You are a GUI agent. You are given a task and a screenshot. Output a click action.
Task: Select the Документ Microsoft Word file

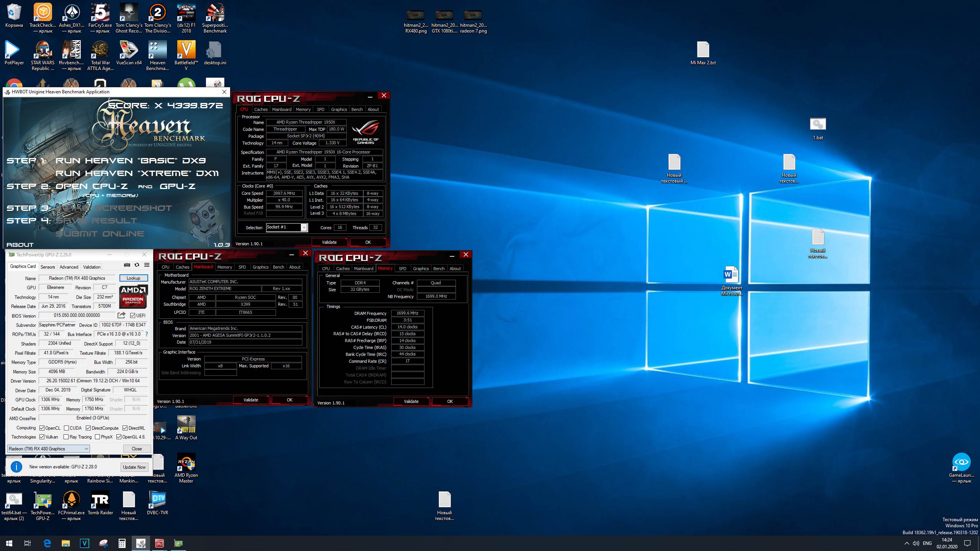tap(732, 281)
